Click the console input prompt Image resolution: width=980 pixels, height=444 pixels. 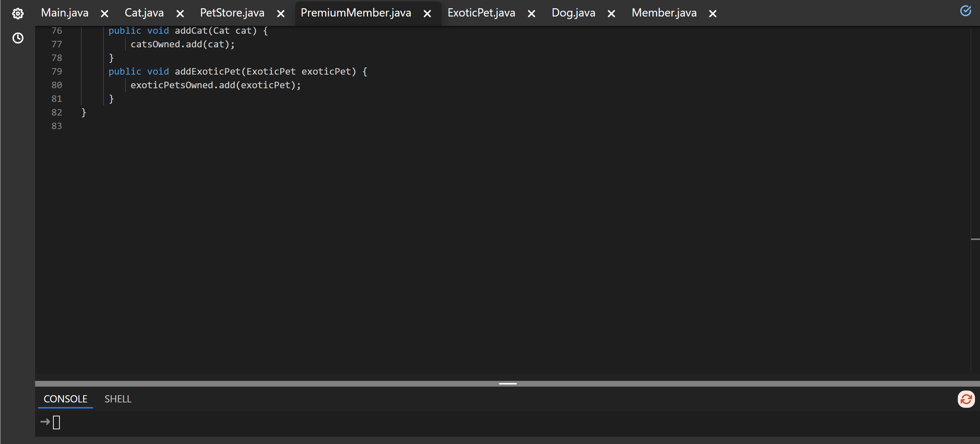pos(56,422)
